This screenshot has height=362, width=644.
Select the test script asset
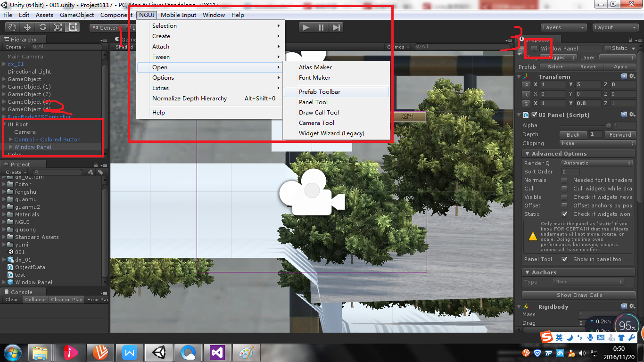[20, 275]
